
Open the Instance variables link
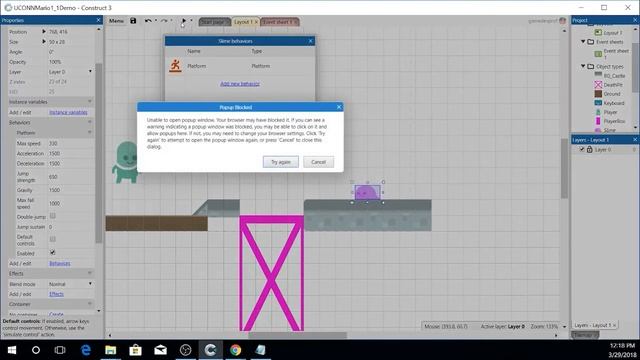(x=68, y=112)
